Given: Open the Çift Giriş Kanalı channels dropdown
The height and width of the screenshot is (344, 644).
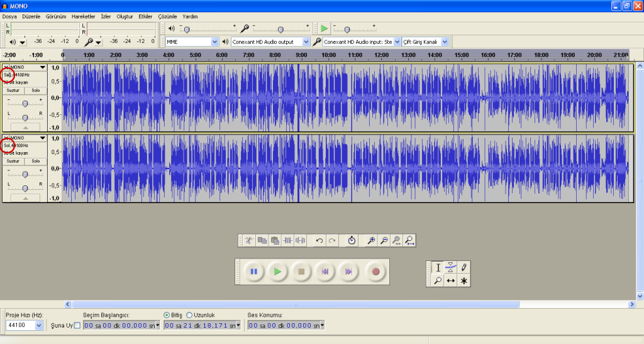Looking at the screenshot, I should tap(425, 42).
